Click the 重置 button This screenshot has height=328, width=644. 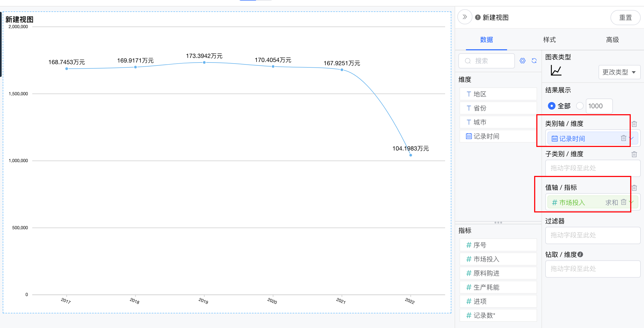point(625,18)
